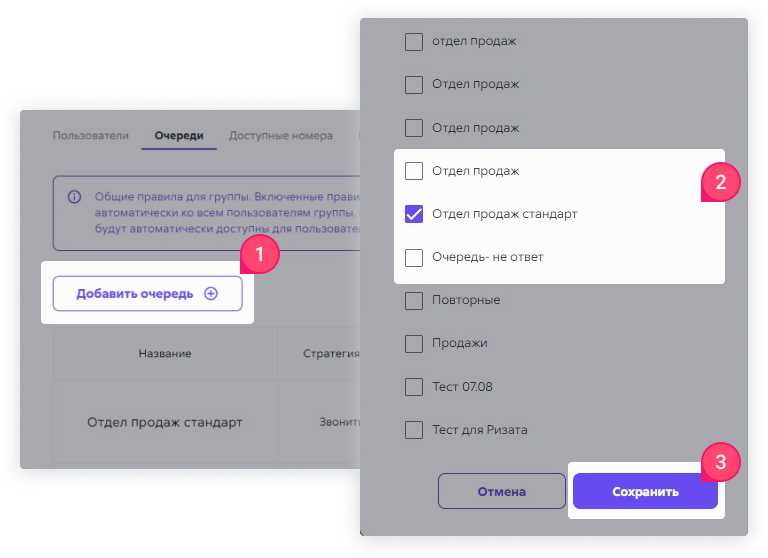Tick the Продажи checkbox

click(x=414, y=343)
